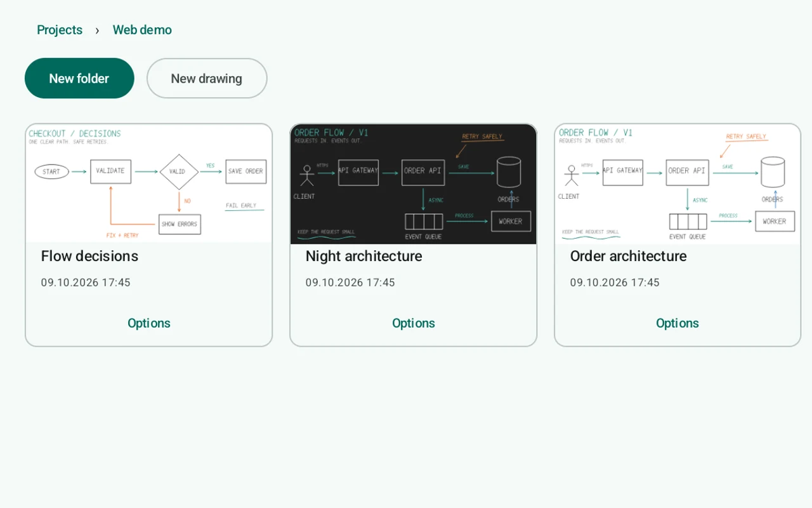Open the Flow decisions drawing thumbnail
The width and height of the screenshot is (812, 508).
[149, 184]
